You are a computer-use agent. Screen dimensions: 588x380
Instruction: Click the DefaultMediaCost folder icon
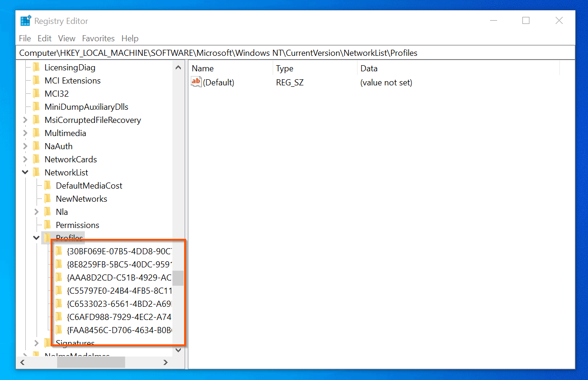[x=48, y=185]
